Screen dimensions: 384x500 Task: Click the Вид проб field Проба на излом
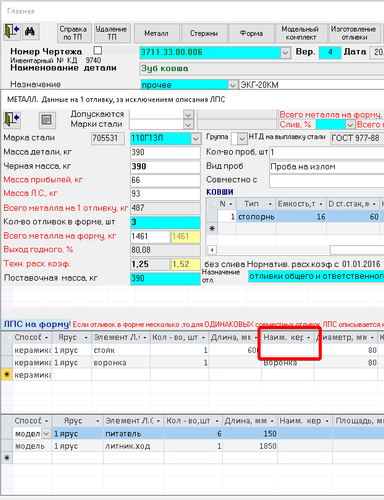(x=327, y=166)
